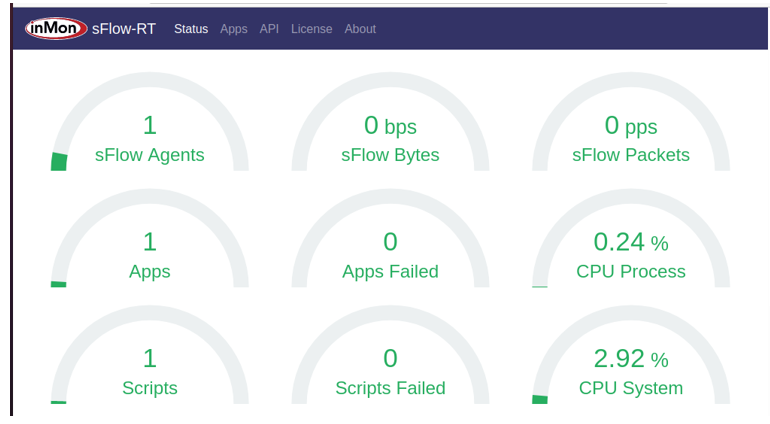770x424 pixels.
Task: Click the 0 pps value text
Action: click(x=631, y=126)
